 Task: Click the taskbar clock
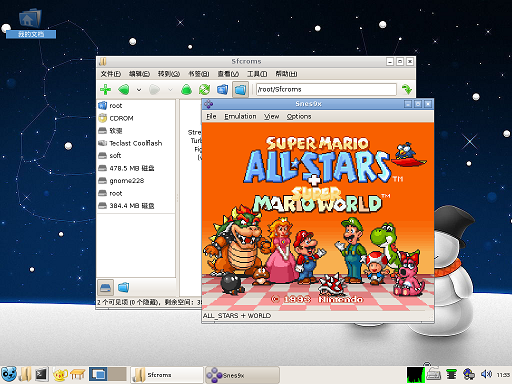point(503,375)
